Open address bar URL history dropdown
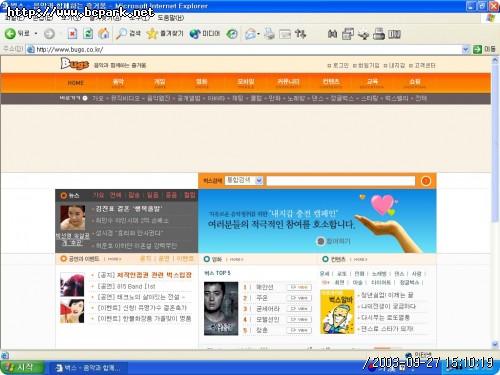Viewport: 500px width, 375px height. (465, 49)
